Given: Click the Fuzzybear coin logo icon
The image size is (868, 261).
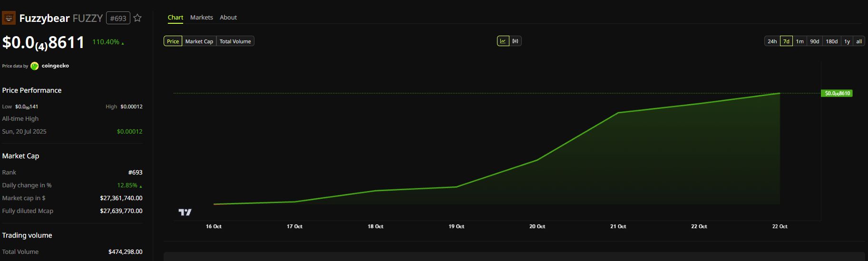Looking at the screenshot, I should tap(9, 18).
